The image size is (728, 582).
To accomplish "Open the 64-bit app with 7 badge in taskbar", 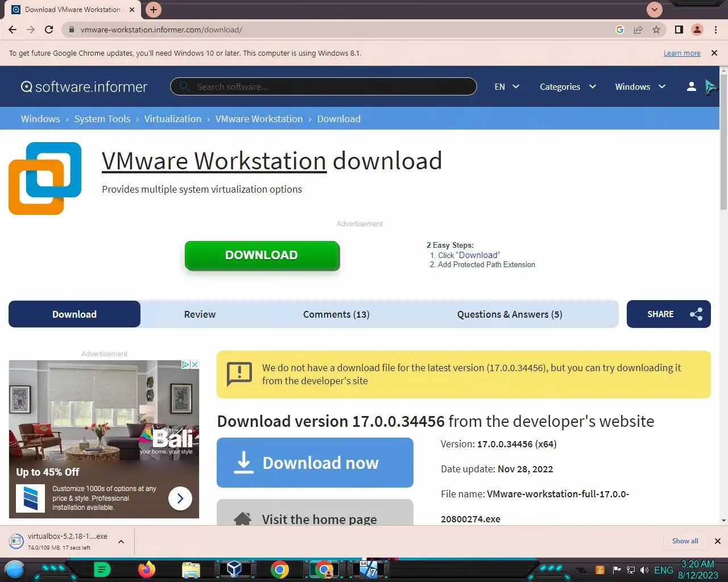I will [369, 569].
